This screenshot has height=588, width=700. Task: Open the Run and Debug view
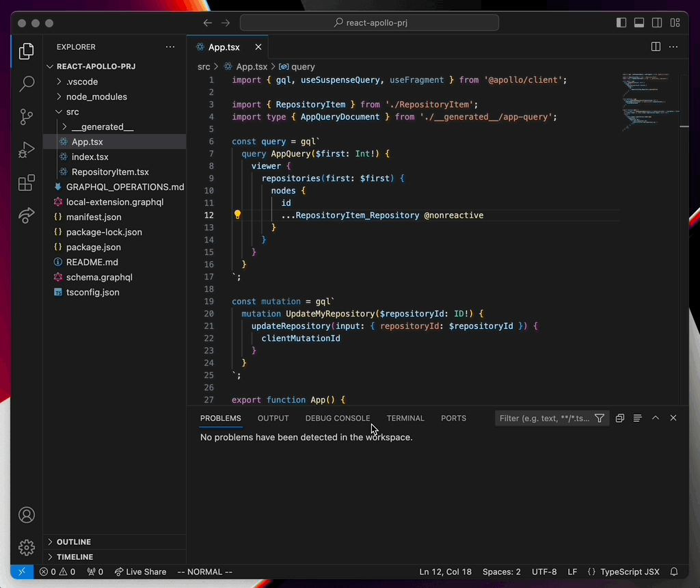tap(27, 150)
